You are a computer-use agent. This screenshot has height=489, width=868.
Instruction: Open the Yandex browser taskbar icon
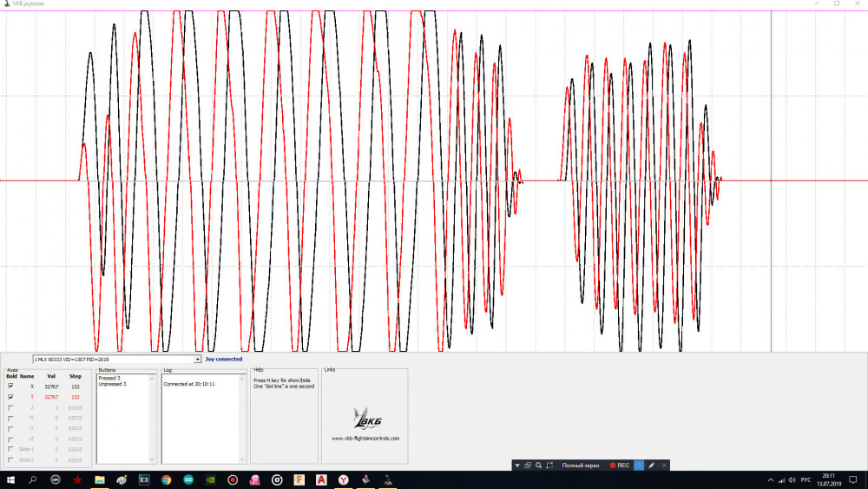click(x=344, y=479)
